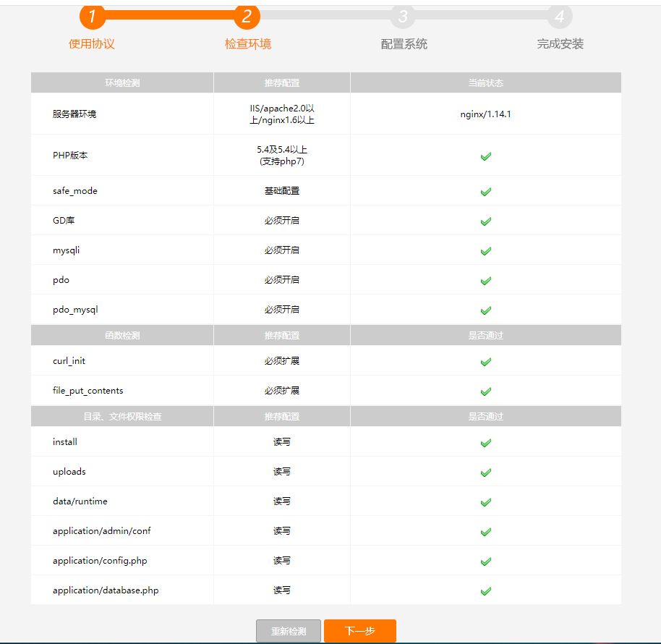Click the pdo_mysql row label
661x644 pixels.
click(x=75, y=310)
